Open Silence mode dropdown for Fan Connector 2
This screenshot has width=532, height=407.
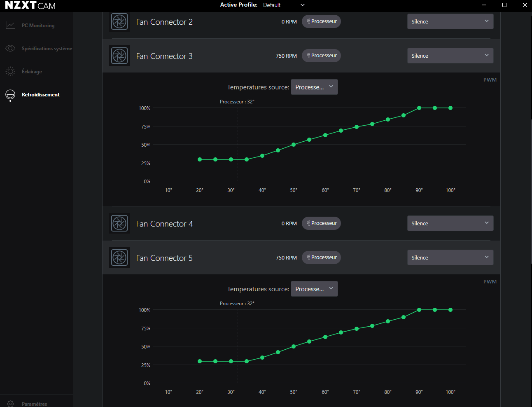450,21
